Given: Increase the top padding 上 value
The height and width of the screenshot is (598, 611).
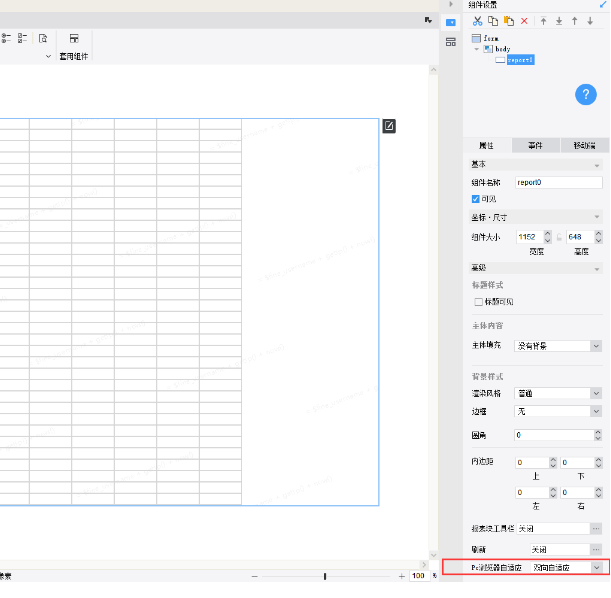Looking at the screenshot, I should click(553, 460).
